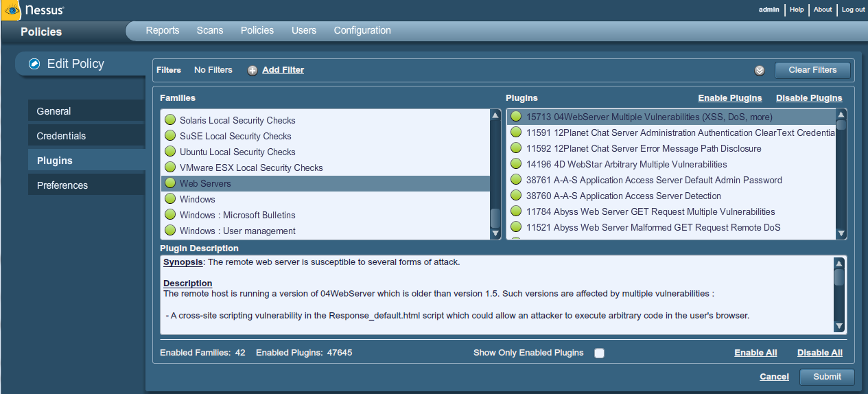Click the Clear Filters button
Screen dimensions: 868x394
pyautogui.click(x=812, y=70)
